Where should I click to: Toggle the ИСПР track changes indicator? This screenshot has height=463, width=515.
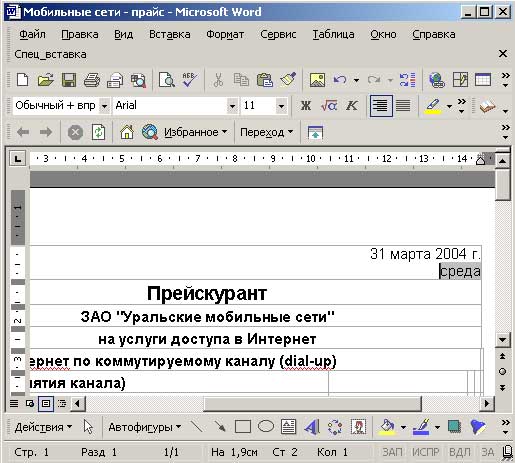click(425, 452)
